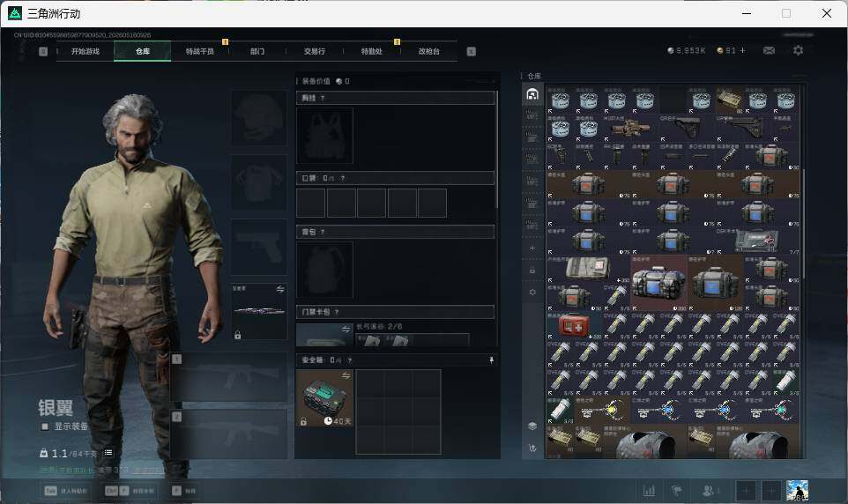Click the warehouse grid scrollbar
This screenshot has width=848, height=504.
[x=804, y=225]
